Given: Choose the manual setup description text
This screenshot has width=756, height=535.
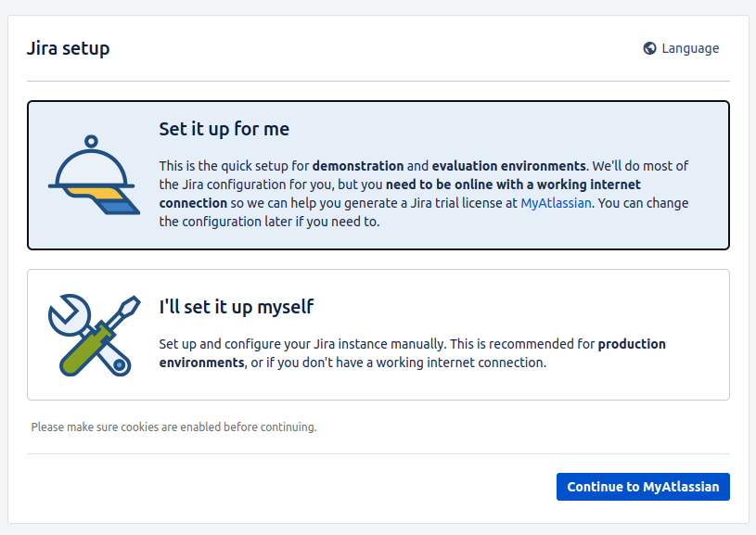Looking at the screenshot, I should tap(412, 353).
